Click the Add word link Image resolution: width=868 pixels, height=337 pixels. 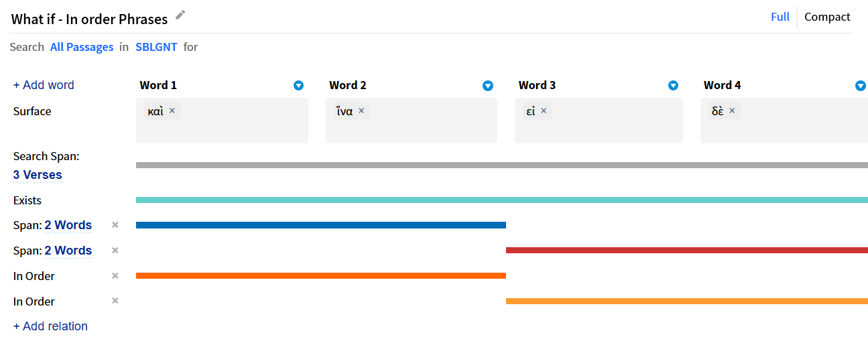(44, 85)
